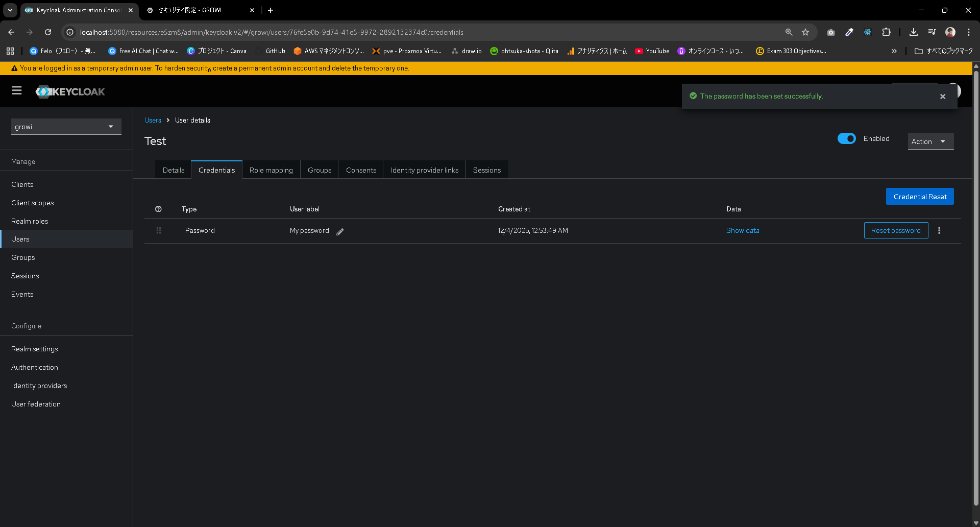
Task: Switch to the user Sessions tab
Action: (x=487, y=170)
